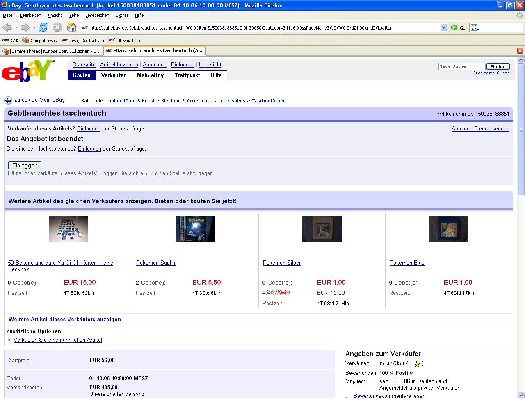Click the Stop loading icon
The width and height of the screenshot is (525, 420).
[x=57, y=27]
